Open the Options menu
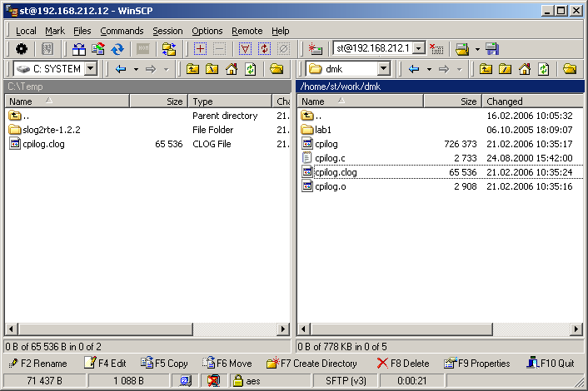Screen dimensions: 588x391 click(x=207, y=31)
